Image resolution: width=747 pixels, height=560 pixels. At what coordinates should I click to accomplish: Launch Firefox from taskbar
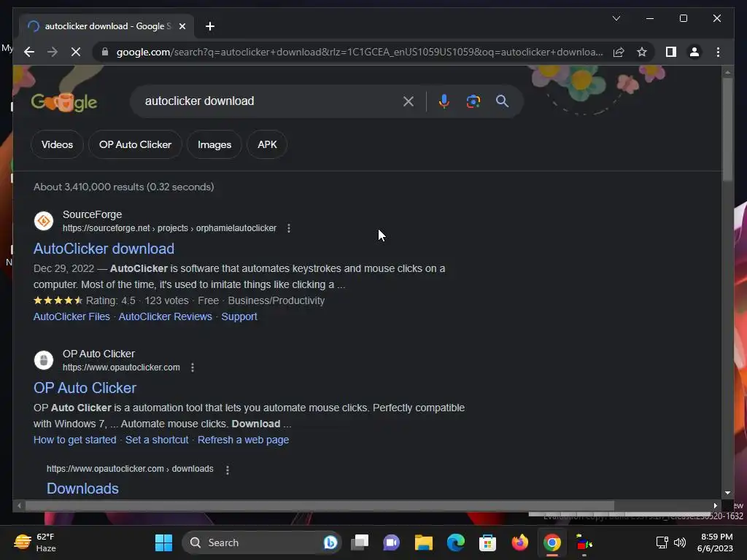pos(519,542)
